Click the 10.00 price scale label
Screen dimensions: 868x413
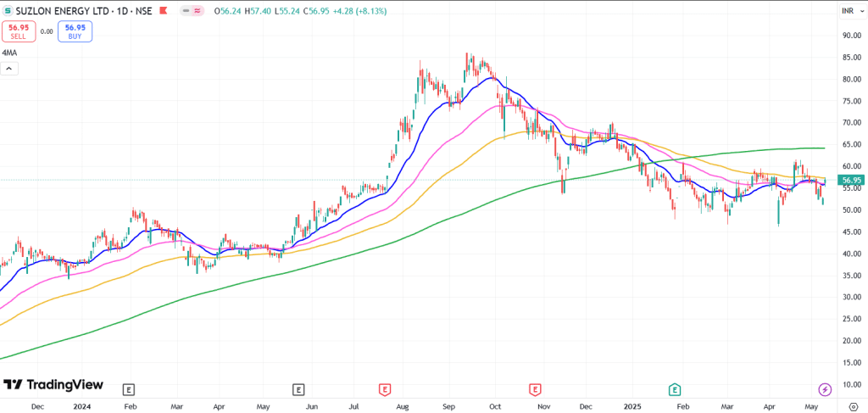[x=851, y=384]
